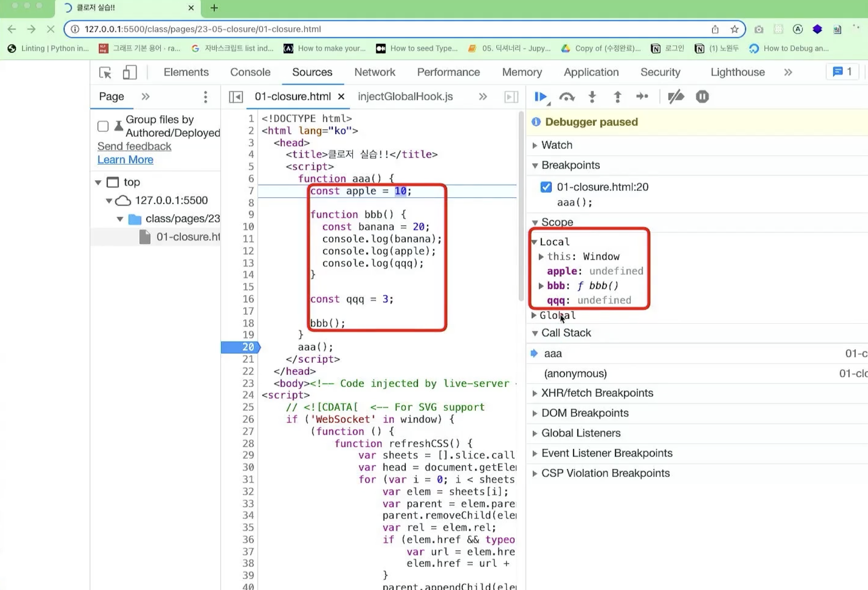This screenshot has height=590, width=868.
Task: Show more DevTools panels chevron
Action: click(x=788, y=72)
